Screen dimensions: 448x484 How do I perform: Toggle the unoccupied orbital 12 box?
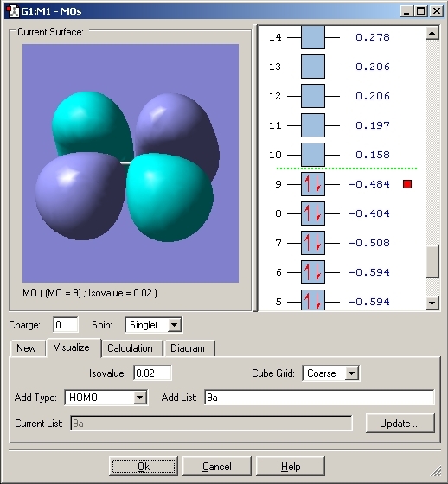(313, 96)
